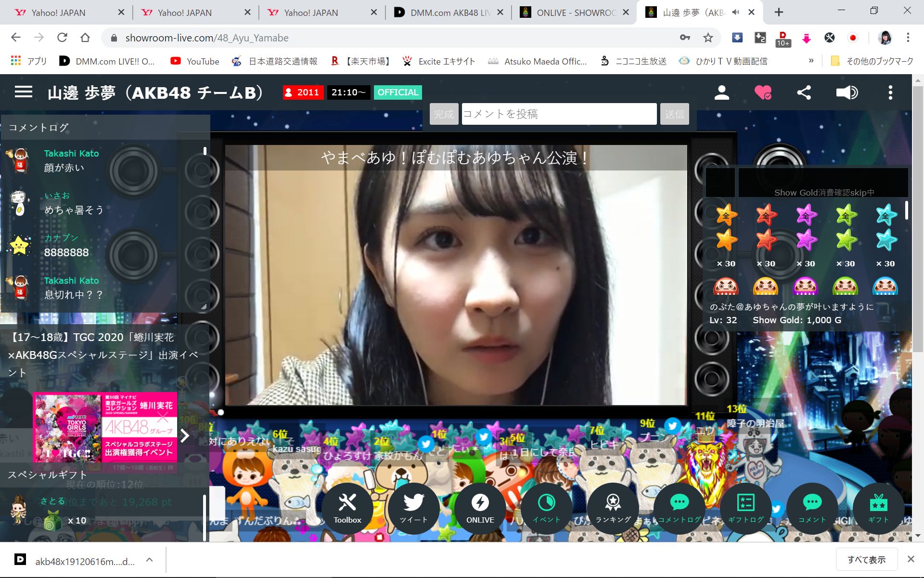Open the TGC 2020 event title link

103,355
